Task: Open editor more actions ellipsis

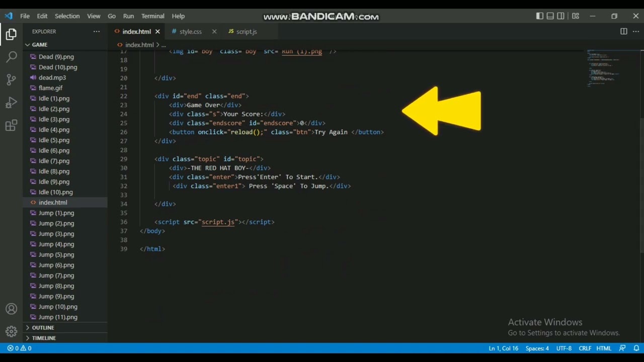Action: click(635, 31)
